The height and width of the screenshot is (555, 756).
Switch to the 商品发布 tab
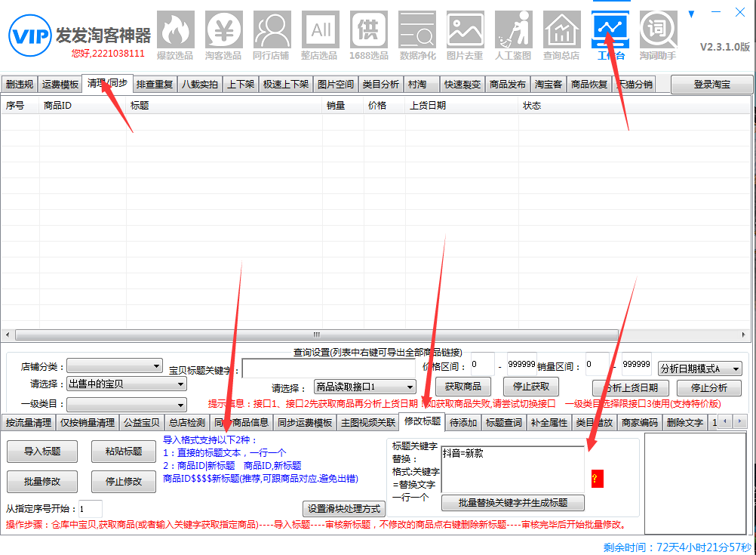[x=508, y=85]
